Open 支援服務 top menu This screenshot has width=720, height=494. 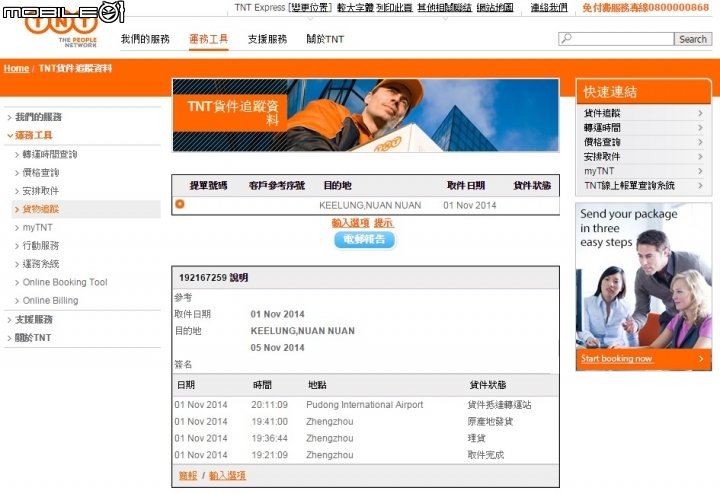(267, 39)
